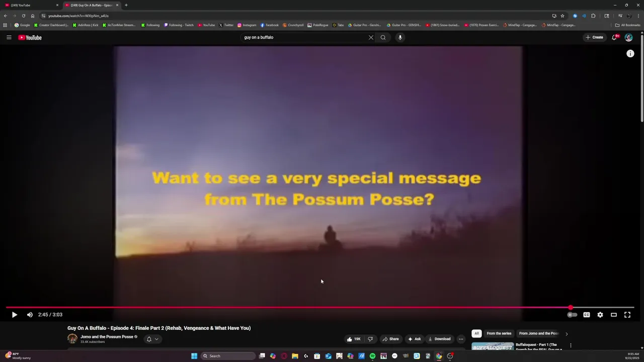Select the 'From the series' chip

click(499, 333)
